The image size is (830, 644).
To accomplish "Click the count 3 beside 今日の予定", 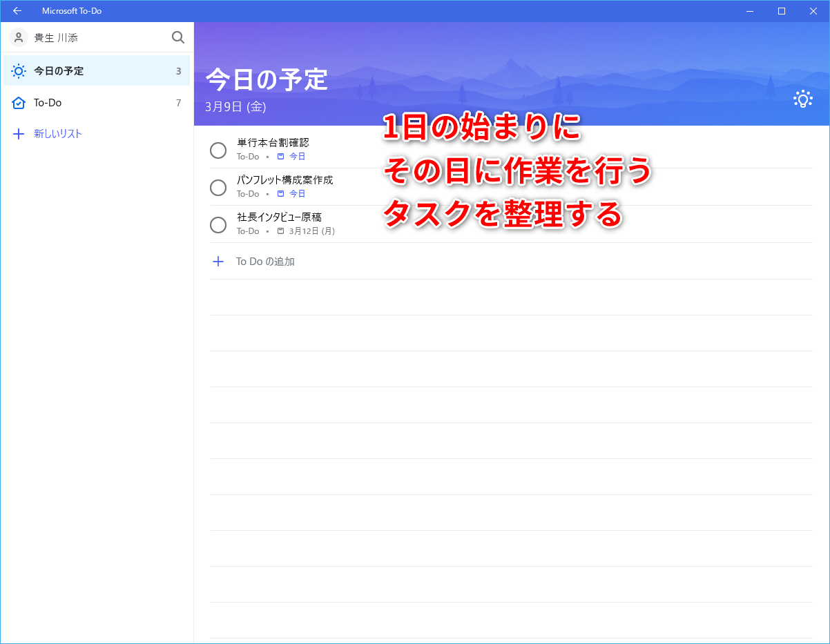I will (179, 71).
